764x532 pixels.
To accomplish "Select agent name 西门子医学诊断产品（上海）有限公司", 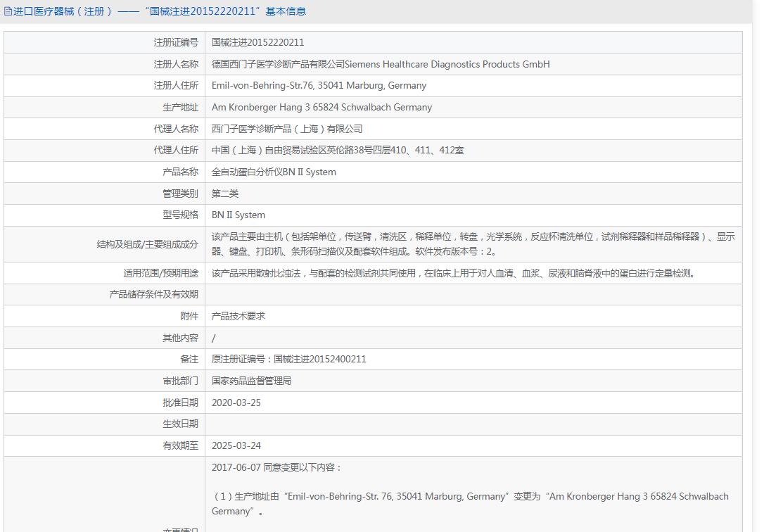I will pyautogui.click(x=287, y=129).
